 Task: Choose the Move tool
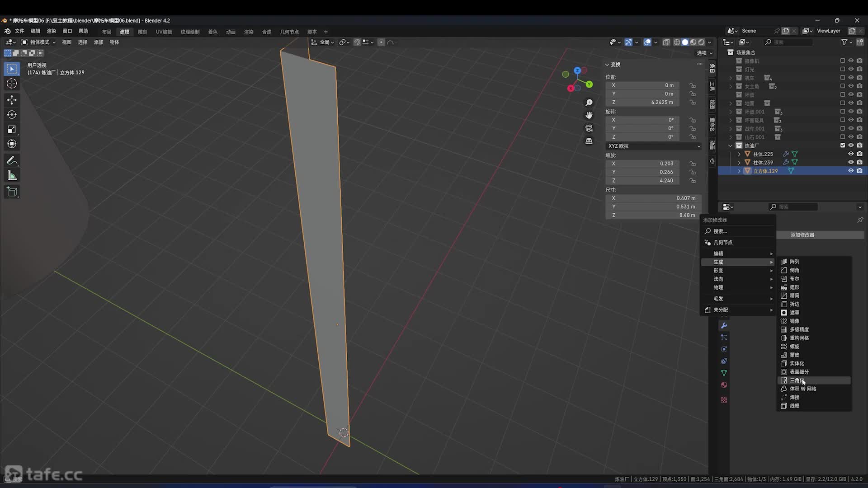pos(12,99)
